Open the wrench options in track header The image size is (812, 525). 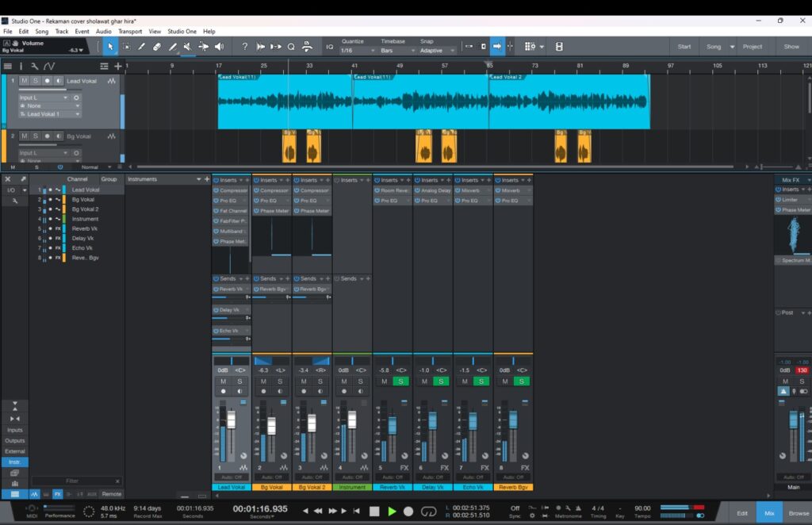point(34,67)
